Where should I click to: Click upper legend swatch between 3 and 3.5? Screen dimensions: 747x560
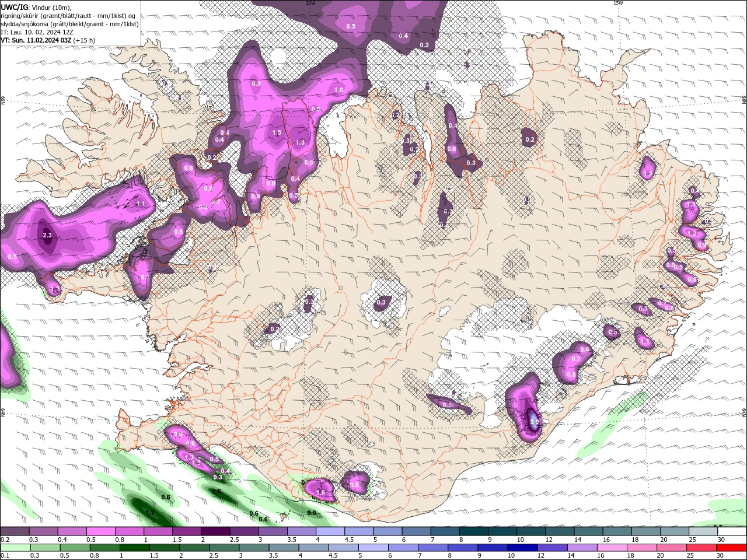pyautogui.click(x=273, y=531)
